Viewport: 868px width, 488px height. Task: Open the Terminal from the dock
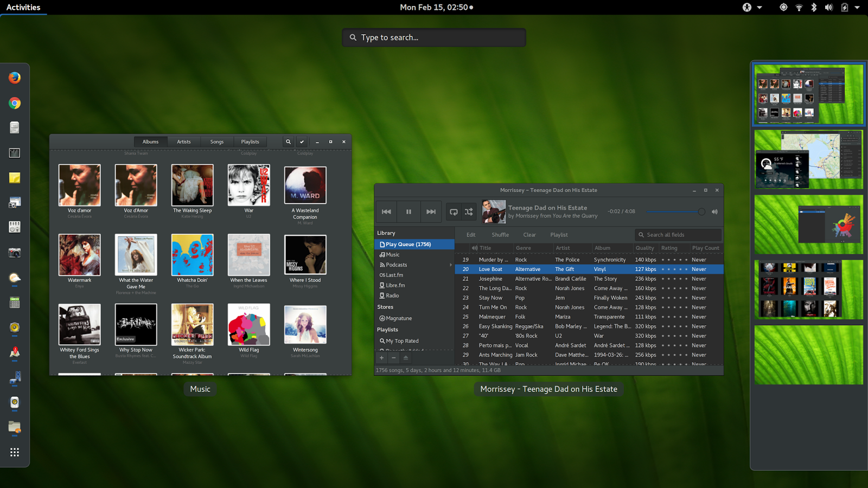point(15,153)
